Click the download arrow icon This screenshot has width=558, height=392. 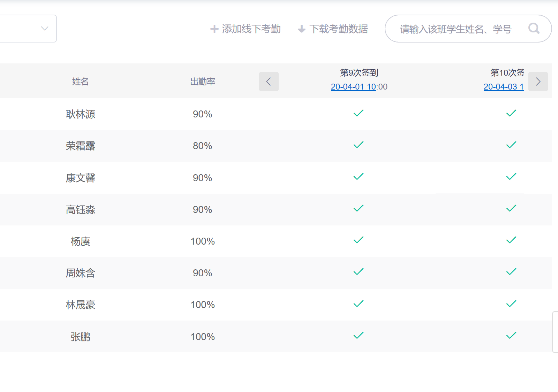(302, 29)
